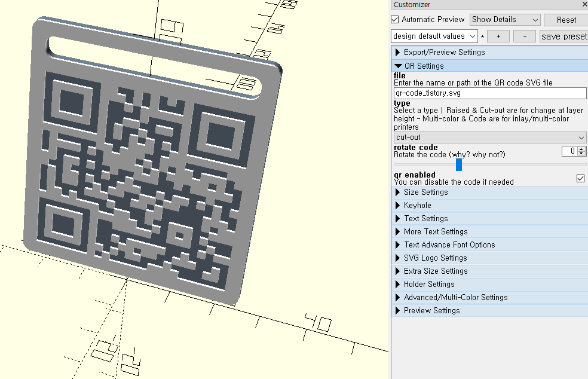The image size is (588, 379).
Task: Close the Customizer panel
Action: pos(585,5)
